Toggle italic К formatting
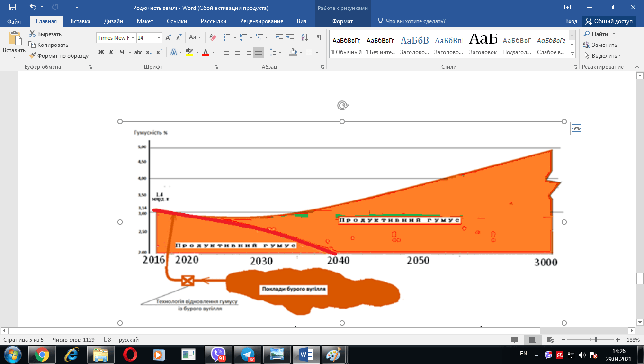The height and width of the screenshot is (364, 644). click(x=112, y=52)
